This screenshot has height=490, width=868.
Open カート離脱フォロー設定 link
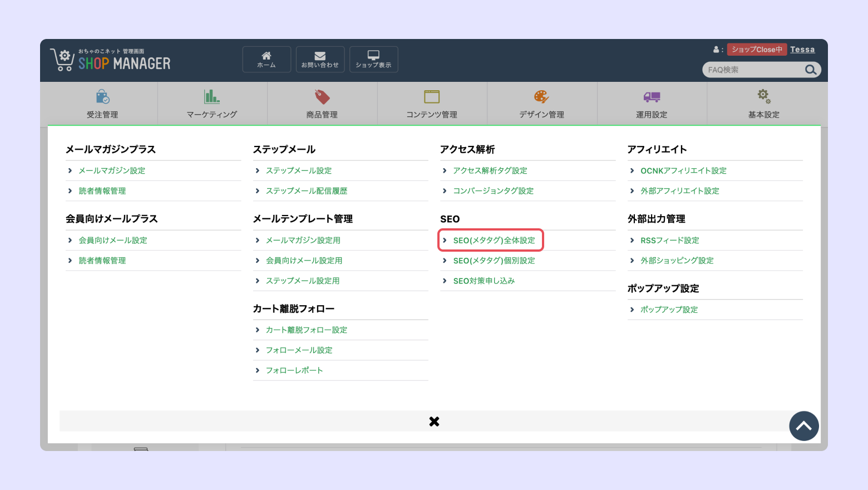point(307,330)
